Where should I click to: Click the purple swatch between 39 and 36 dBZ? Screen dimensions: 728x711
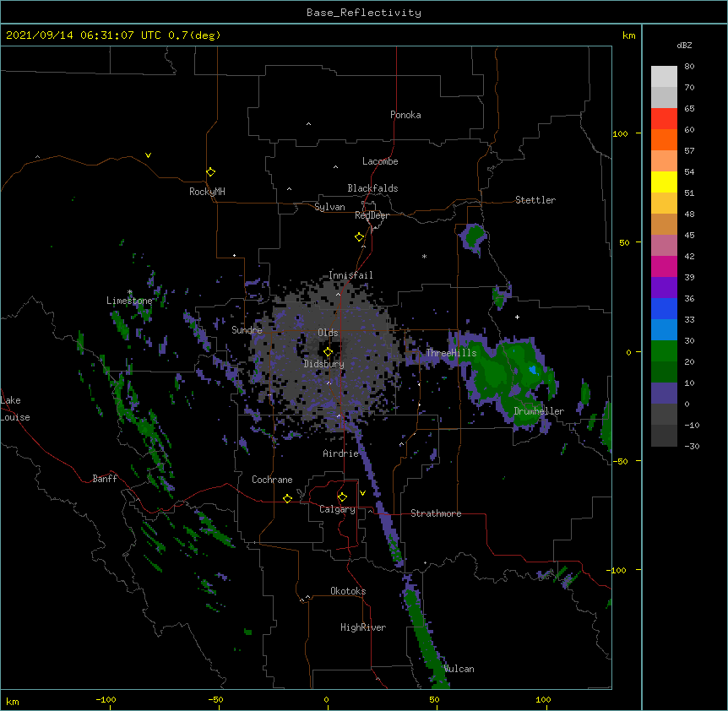(x=664, y=288)
